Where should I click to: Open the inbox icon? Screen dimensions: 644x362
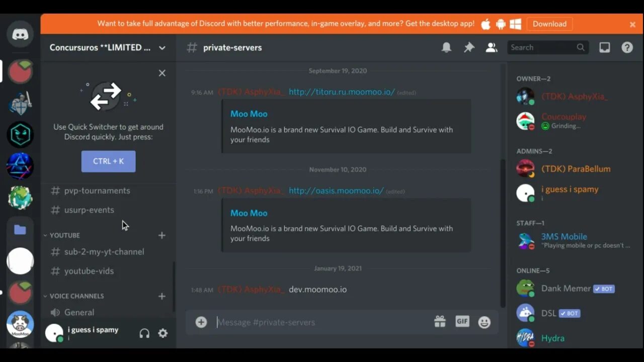tap(604, 47)
